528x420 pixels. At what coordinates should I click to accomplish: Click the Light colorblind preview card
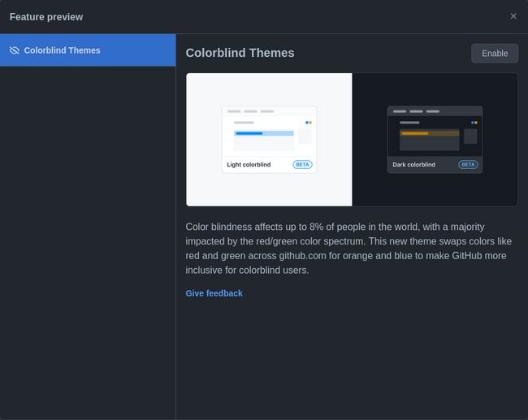pos(269,139)
